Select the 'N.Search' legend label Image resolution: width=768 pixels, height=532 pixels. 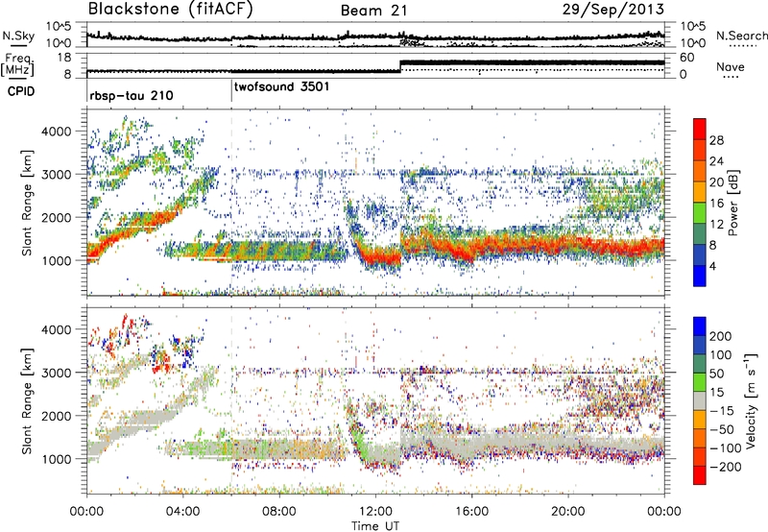(741, 36)
